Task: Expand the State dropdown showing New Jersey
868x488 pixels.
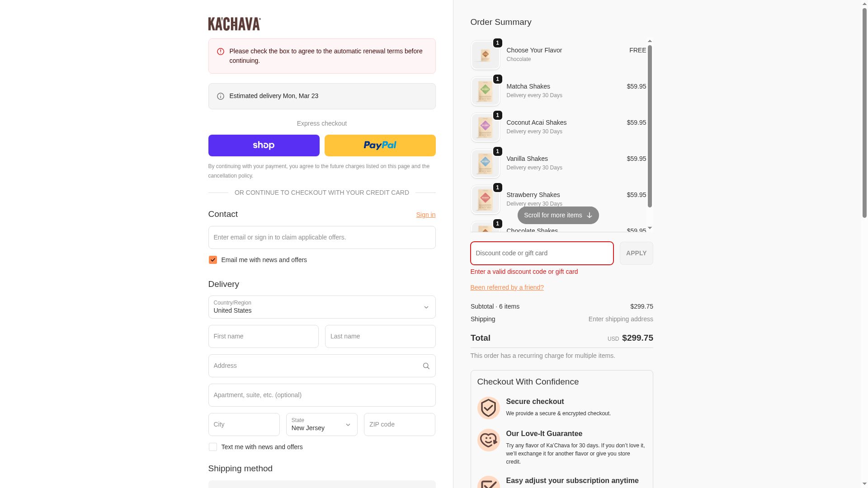Action: [321, 424]
